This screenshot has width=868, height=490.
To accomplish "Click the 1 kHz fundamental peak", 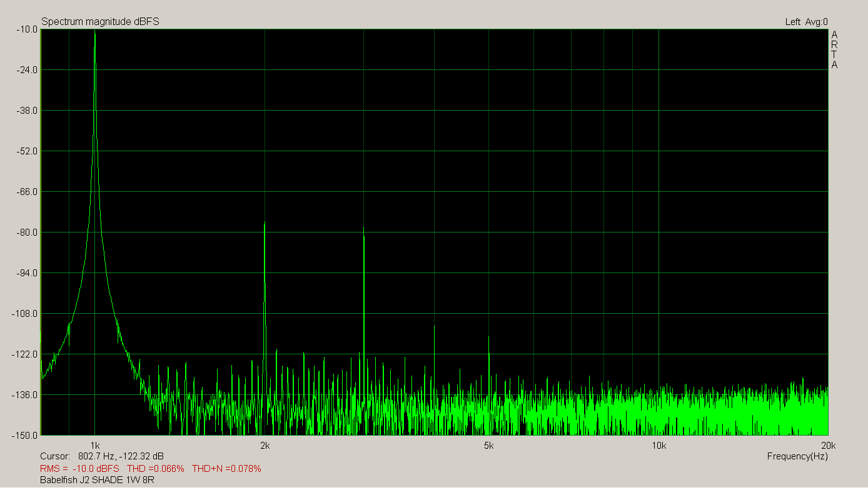I will tap(94, 32).
